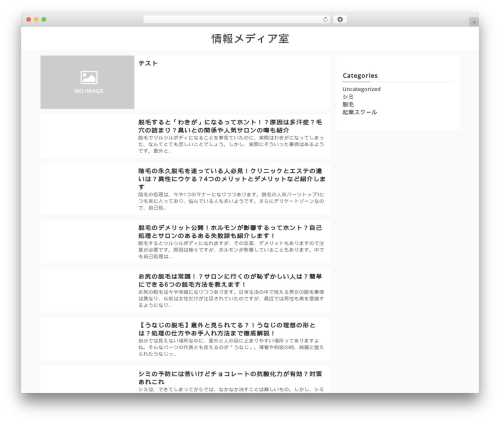Open the テスト post title
This screenshot has width=500, height=423.
click(148, 63)
